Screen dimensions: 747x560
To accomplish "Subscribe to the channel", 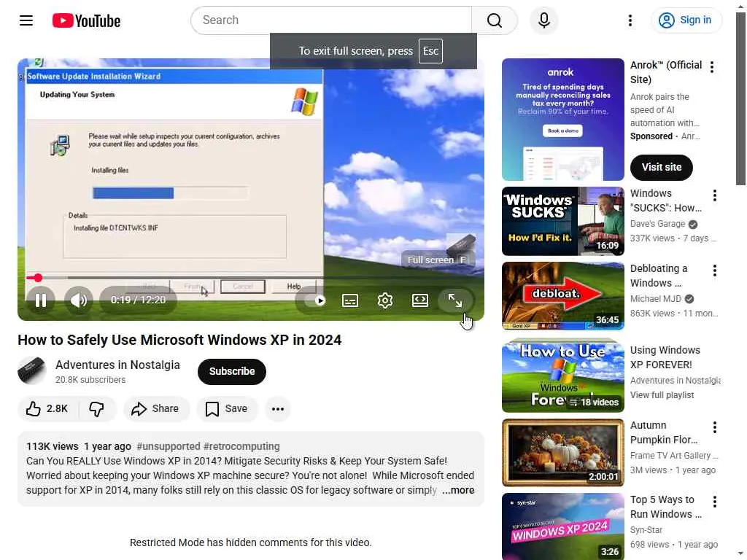I will click(x=231, y=371).
